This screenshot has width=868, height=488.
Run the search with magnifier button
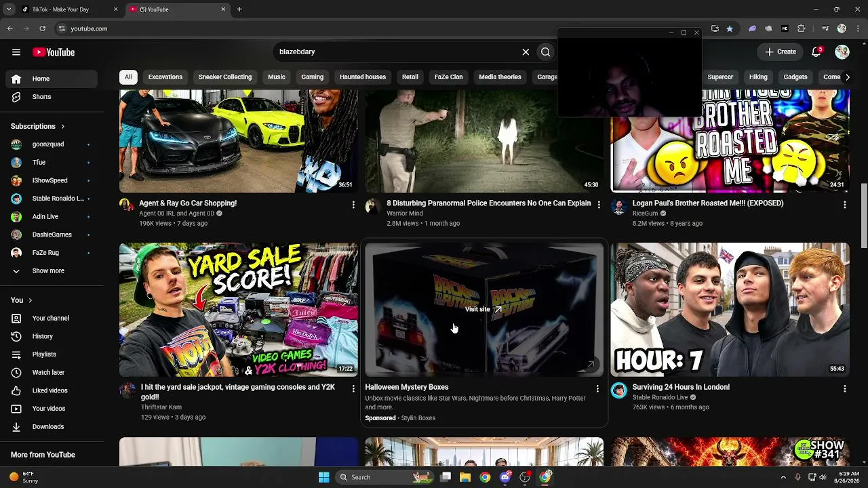point(545,52)
